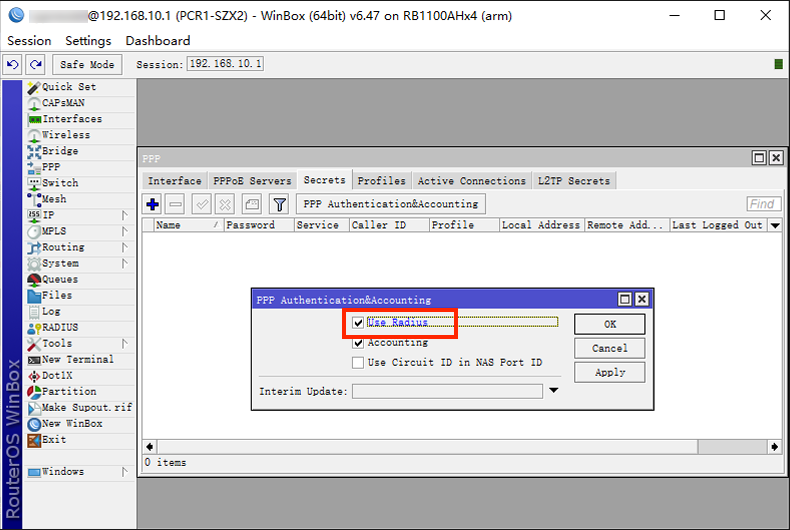
Task: Click the Redo arrow icon
Action: click(35, 64)
